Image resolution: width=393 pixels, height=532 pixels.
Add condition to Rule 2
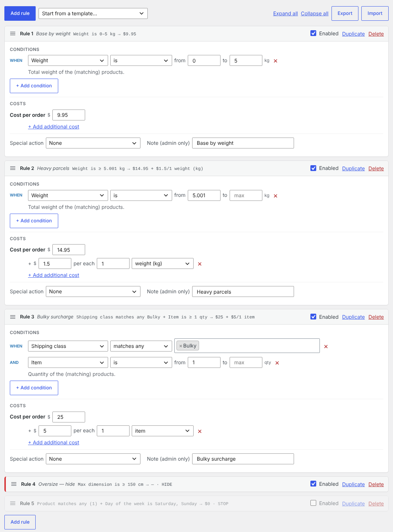pyautogui.click(x=34, y=221)
